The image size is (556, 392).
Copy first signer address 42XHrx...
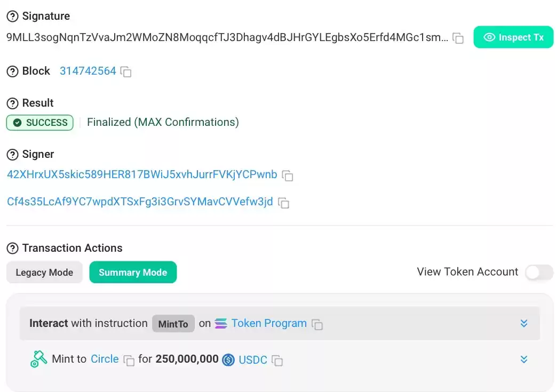point(287,175)
